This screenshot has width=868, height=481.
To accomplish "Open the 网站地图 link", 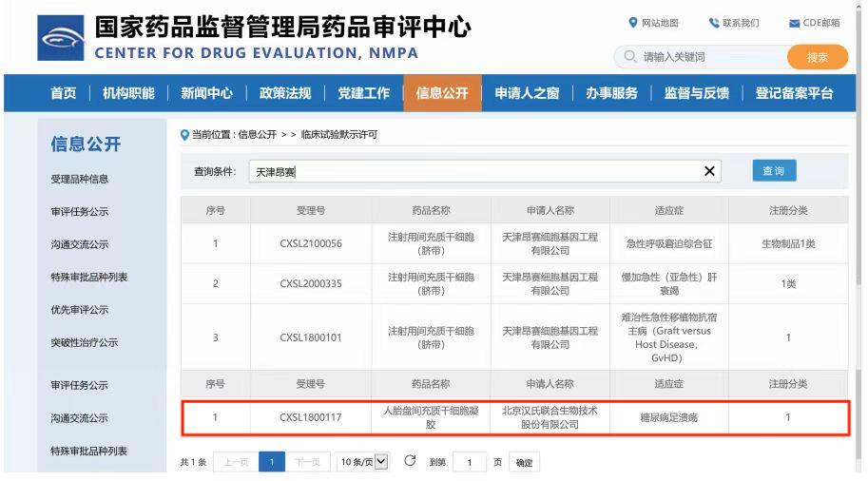I will [660, 23].
